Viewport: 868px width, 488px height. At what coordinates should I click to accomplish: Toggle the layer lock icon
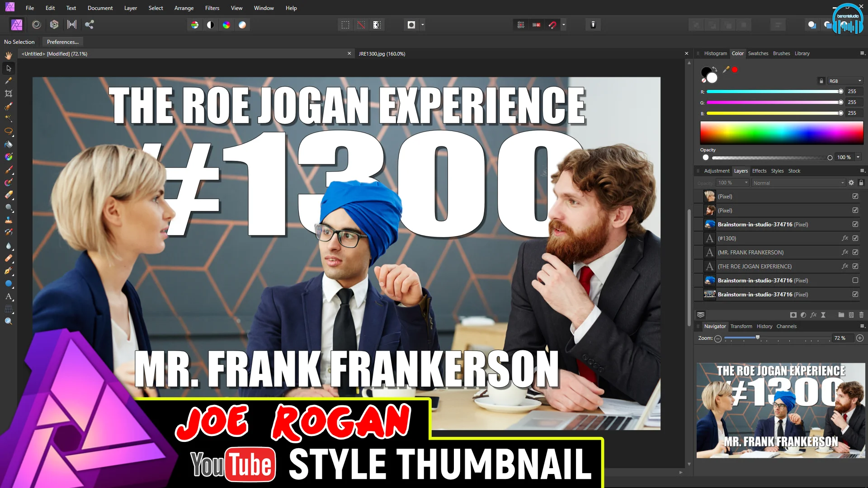pos(861,183)
